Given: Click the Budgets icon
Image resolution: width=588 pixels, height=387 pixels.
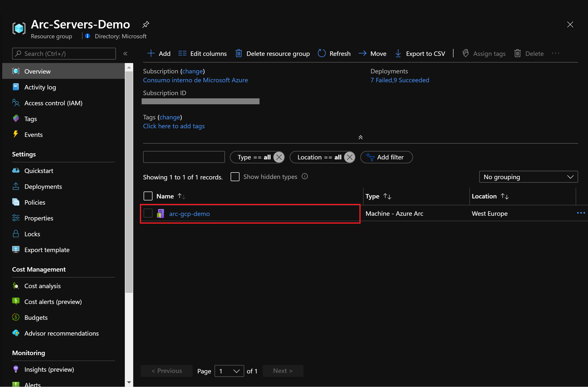Looking at the screenshot, I should pos(16,317).
